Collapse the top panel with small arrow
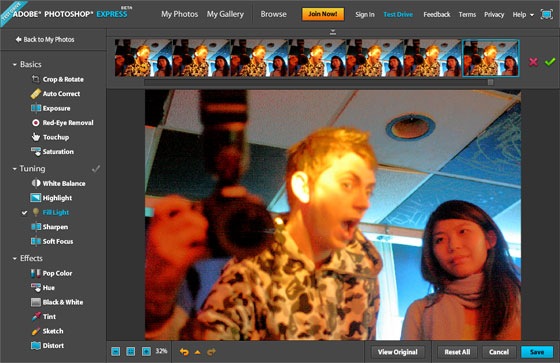 pyautogui.click(x=333, y=33)
